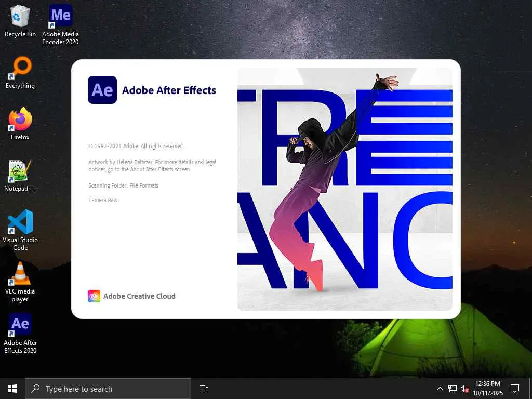
Task: Click the Adobe Creative Cloud label
Action: point(139,296)
